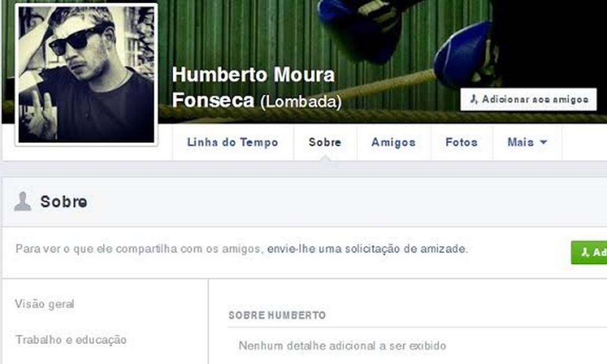Open the Mais menu
The image size is (607, 364).
pos(527,142)
